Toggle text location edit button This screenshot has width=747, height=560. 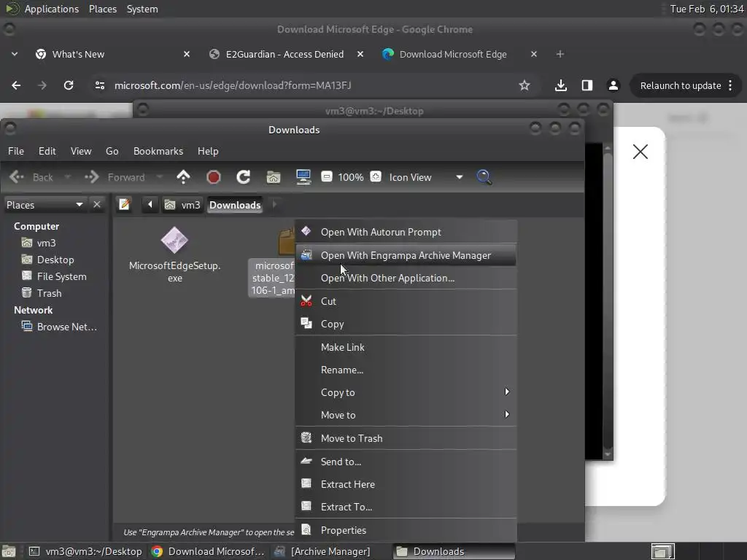[124, 204]
